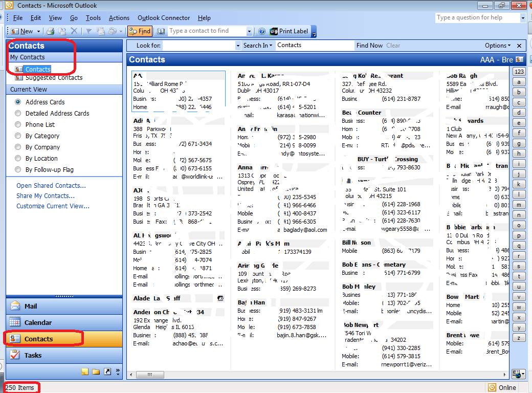Image resolution: width=532 pixels, height=393 pixels.
Task: Click Share My Contacts link
Action: pos(46,196)
